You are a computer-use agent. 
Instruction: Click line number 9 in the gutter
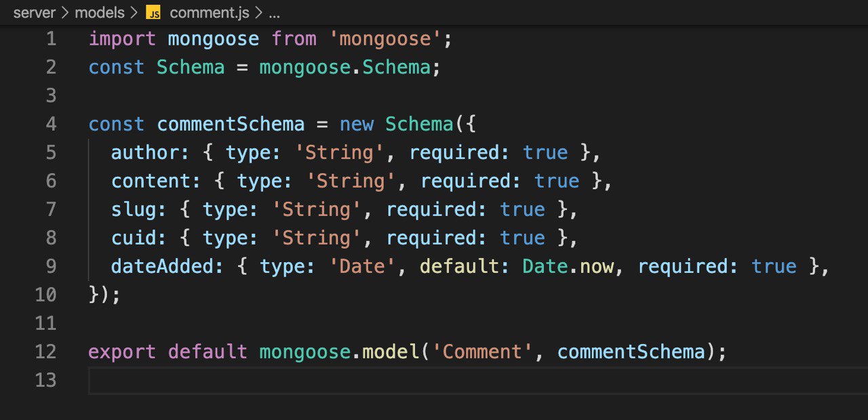[x=52, y=266]
